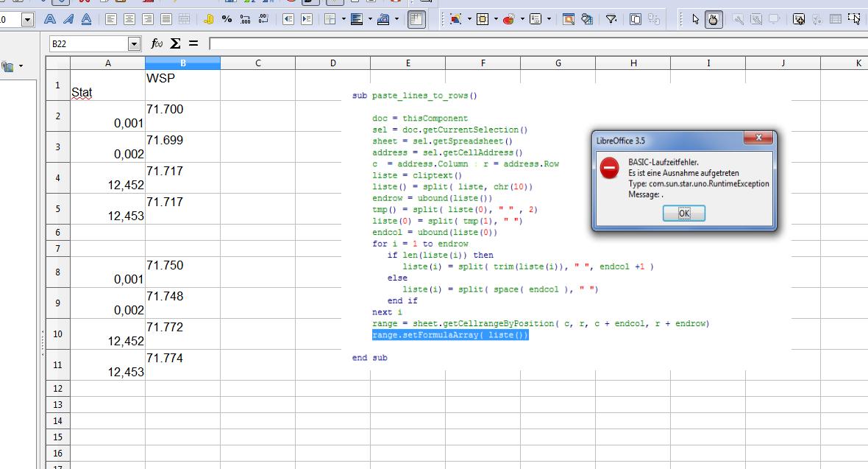
Task: Click the borders icon
Action: [x=330, y=19]
